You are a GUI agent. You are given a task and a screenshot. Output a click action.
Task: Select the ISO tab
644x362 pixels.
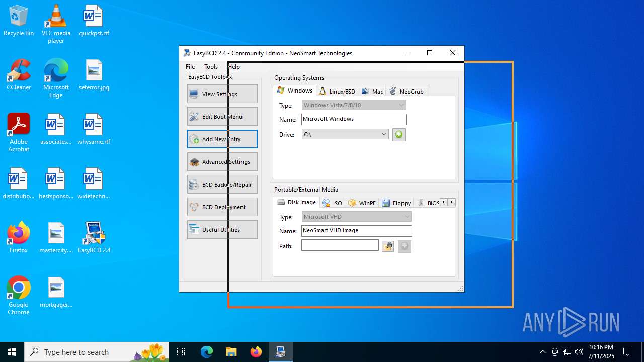click(x=332, y=203)
